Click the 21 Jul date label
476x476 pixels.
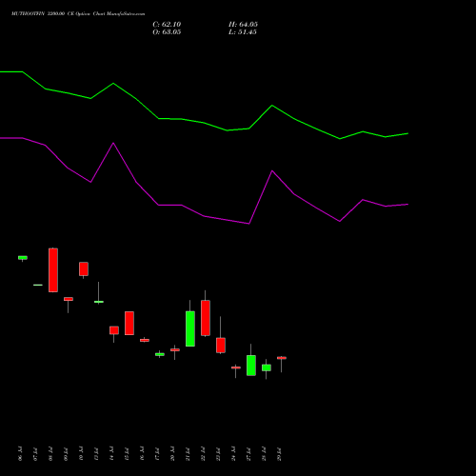point(188,454)
